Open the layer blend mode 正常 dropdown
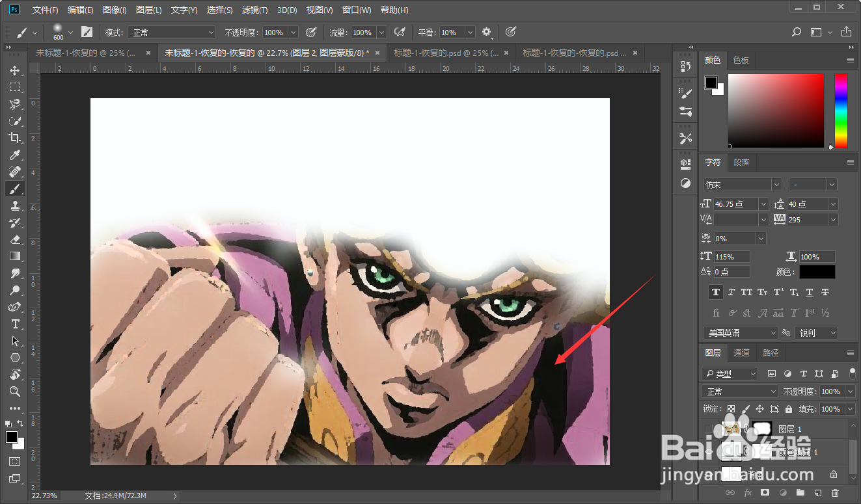Viewport: 861px width, 504px height. coord(741,391)
